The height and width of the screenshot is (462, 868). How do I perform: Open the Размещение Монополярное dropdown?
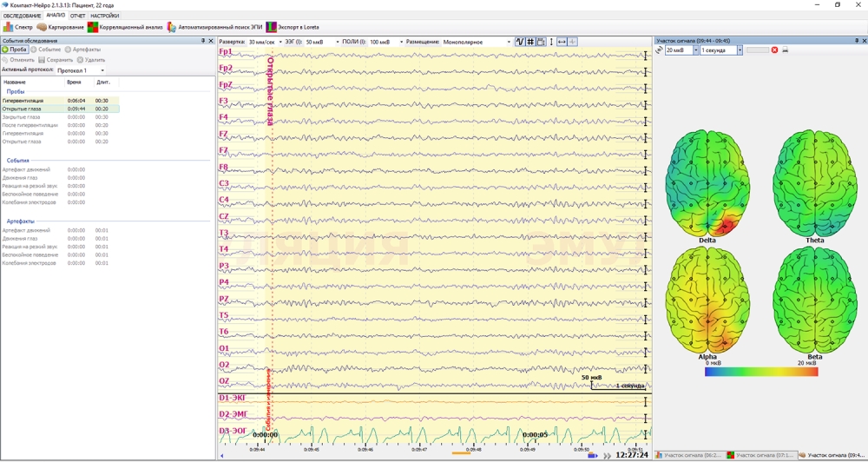[x=477, y=42]
